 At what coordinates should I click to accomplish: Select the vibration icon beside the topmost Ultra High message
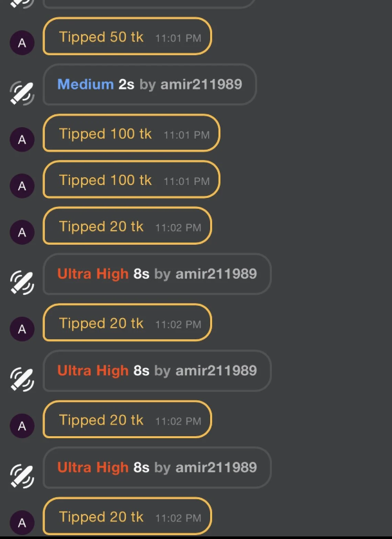(22, 282)
